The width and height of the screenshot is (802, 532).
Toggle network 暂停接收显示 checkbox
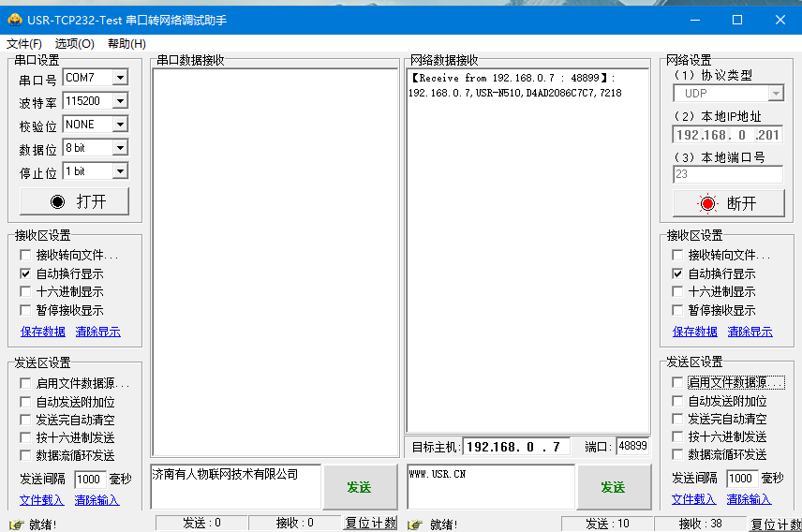[677, 310]
